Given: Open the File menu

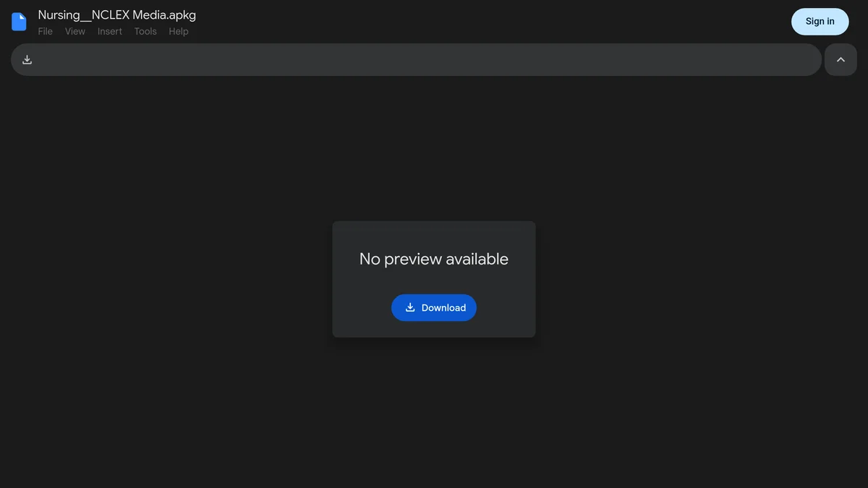Looking at the screenshot, I should tap(46, 31).
